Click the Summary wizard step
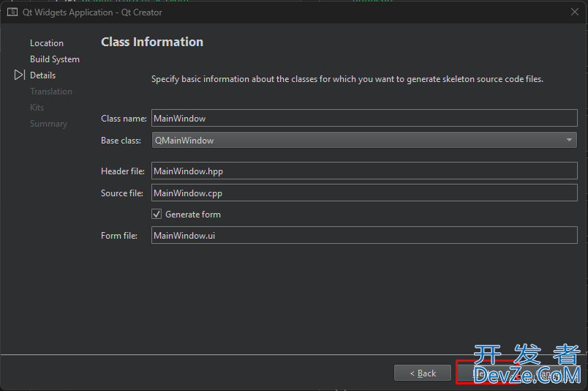The height and width of the screenshot is (391, 588). pos(49,124)
